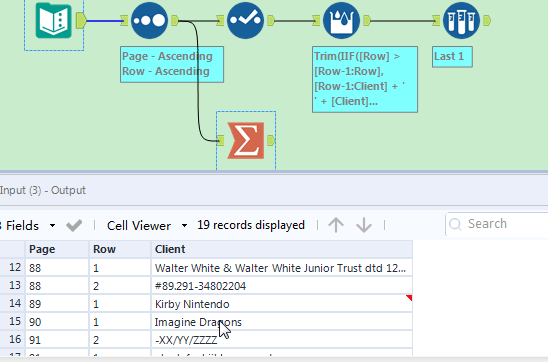Click '19 records displayed' text

(x=251, y=225)
